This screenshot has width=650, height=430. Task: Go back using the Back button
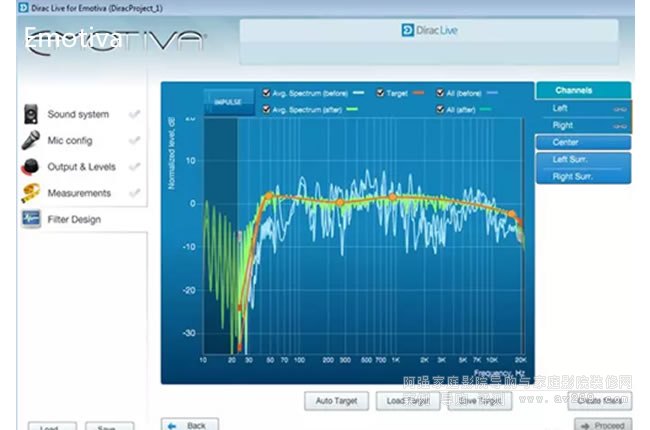[x=190, y=425]
